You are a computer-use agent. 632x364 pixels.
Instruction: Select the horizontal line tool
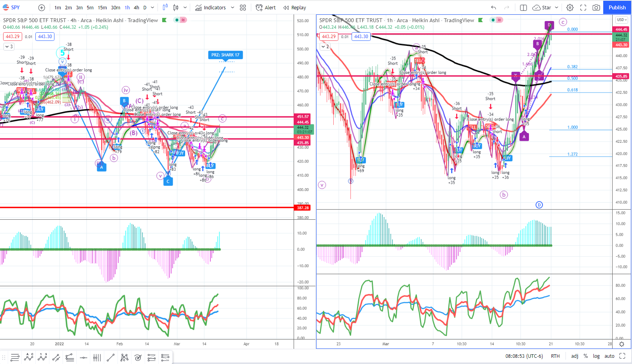tap(83, 357)
